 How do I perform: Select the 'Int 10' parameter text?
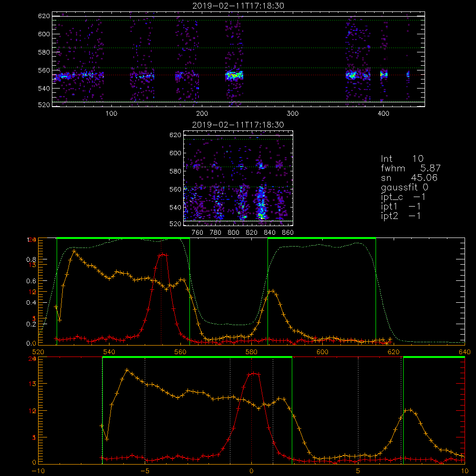[x=402, y=159]
